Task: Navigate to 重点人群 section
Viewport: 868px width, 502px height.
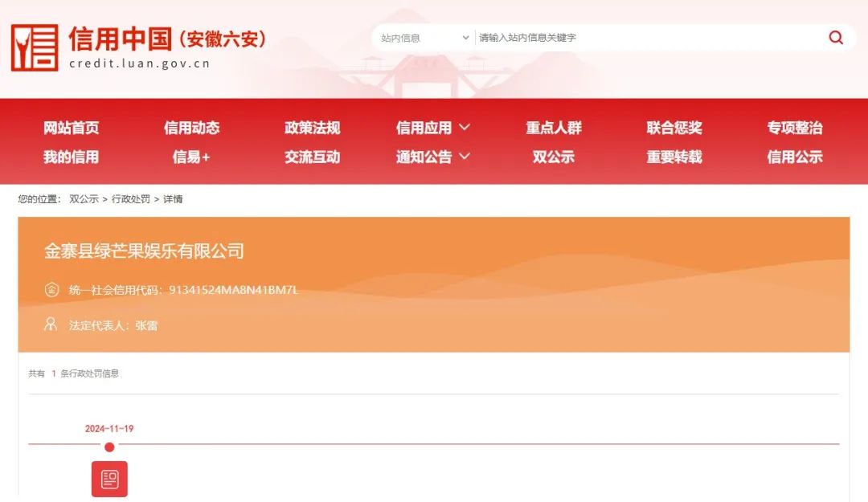Action: (554, 128)
